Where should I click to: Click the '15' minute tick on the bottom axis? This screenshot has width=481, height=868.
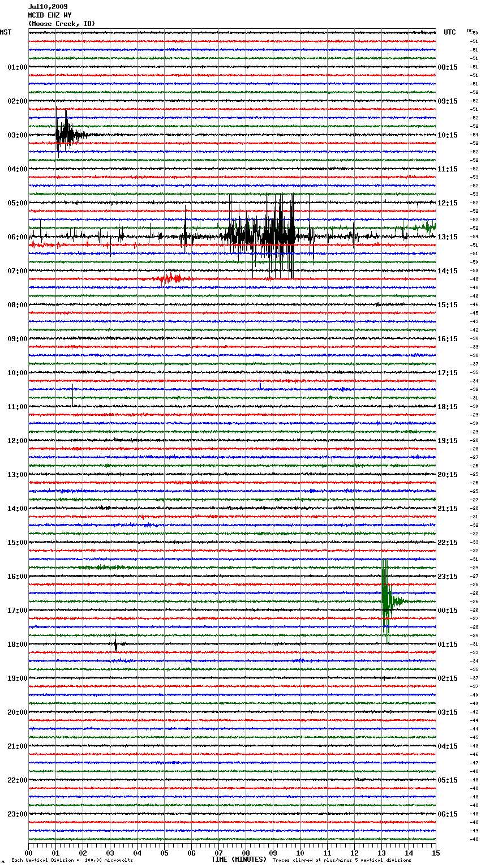(436, 853)
